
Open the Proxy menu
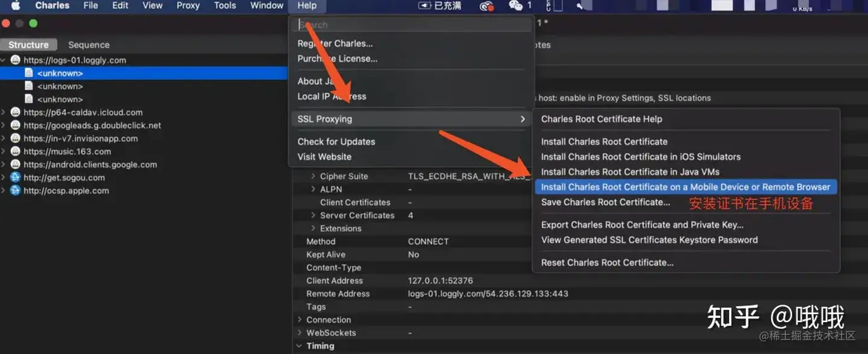coord(188,5)
